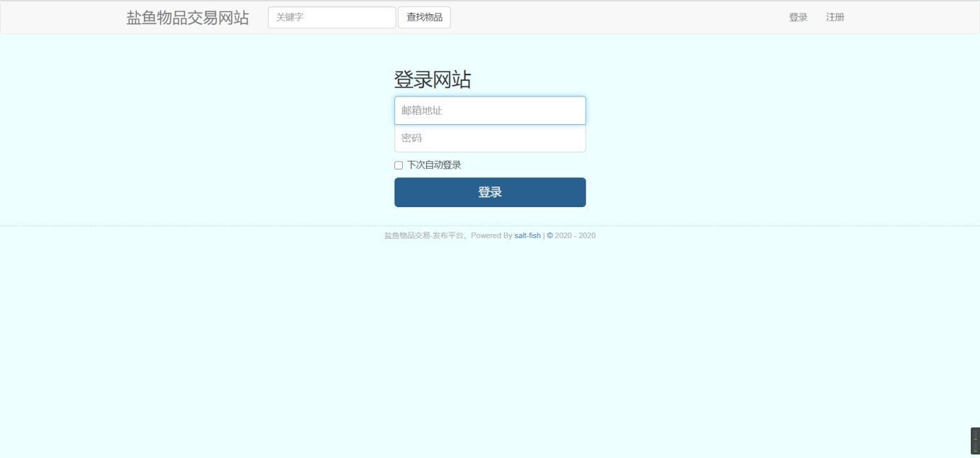
Task: Click the 盐鱼物品交易-发布平台 footer text
Action: point(423,235)
